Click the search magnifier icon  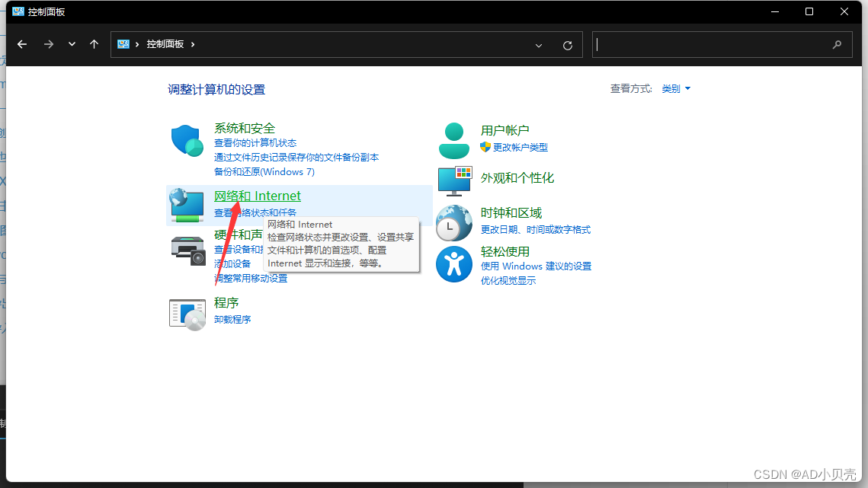point(837,44)
